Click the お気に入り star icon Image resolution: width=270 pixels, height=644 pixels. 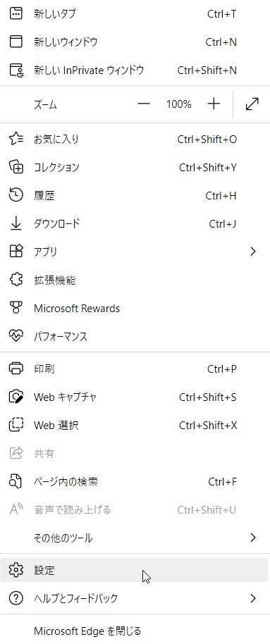pos(16,140)
